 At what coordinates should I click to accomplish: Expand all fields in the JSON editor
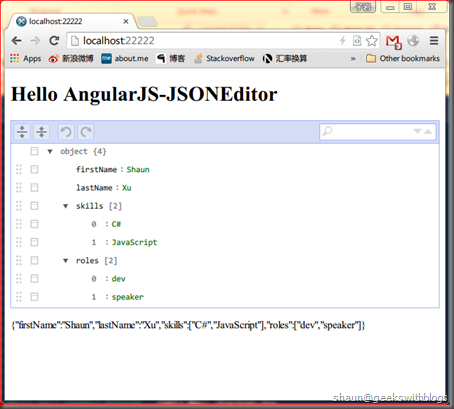22,132
